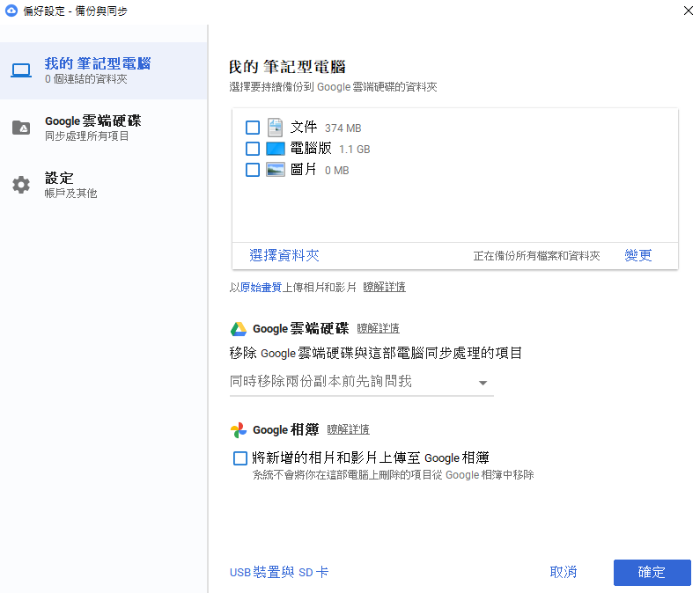The width and height of the screenshot is (700, 593).
Task: Check the 文件 folder checkbox
Action: (253, 128)
